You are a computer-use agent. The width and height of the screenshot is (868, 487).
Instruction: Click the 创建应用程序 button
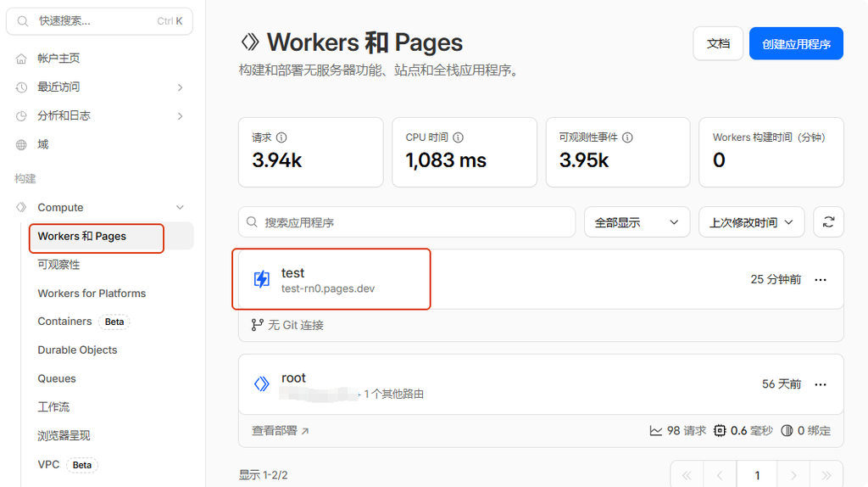click(796, 44)
